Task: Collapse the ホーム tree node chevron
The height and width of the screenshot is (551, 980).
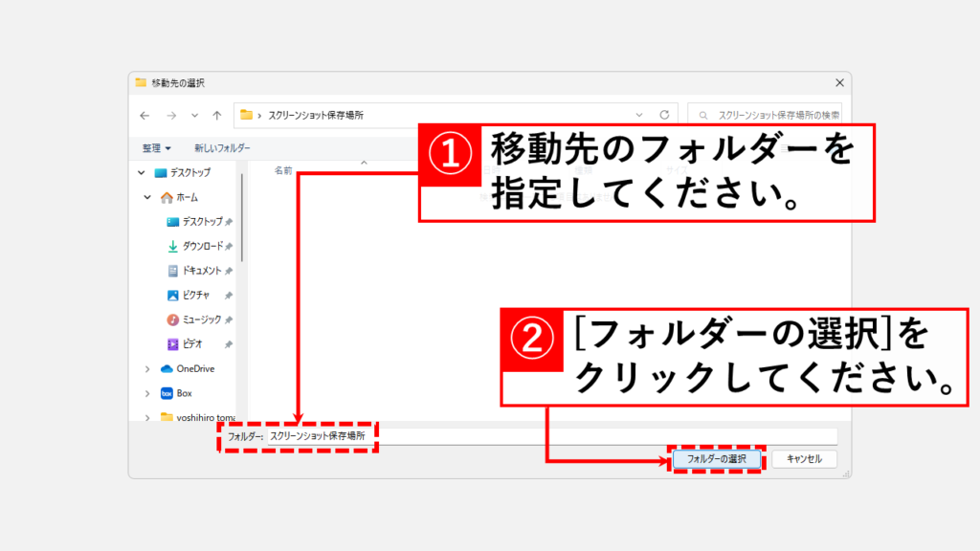Action: (147, 197)
